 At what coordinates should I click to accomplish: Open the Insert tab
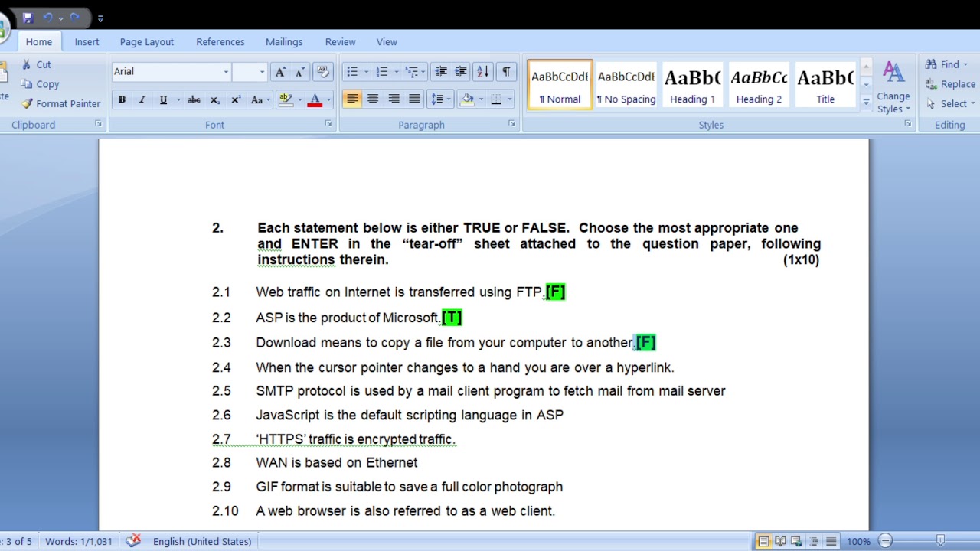click(x=87, y=41)
